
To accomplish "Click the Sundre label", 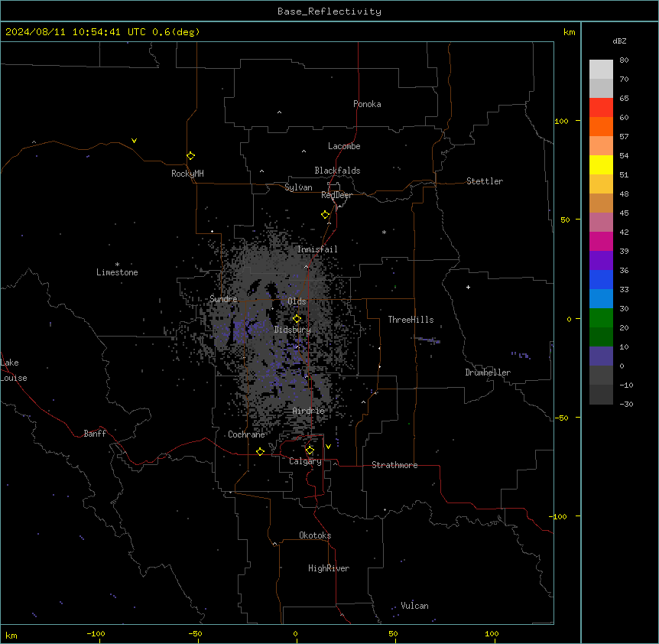I will point(223,299).
